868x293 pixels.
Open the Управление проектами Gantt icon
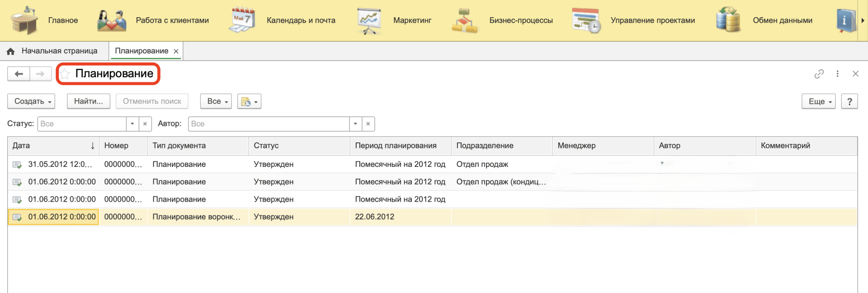[x=586, y=20]
